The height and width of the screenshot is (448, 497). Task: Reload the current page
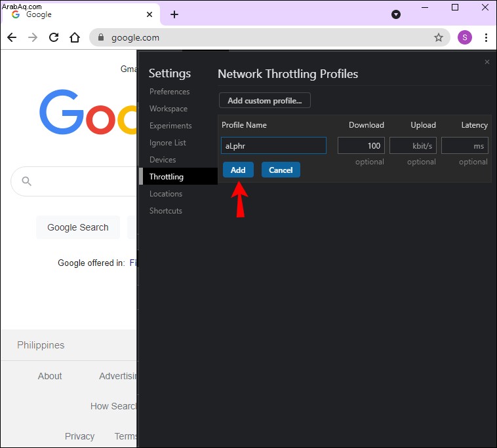[54, 37]
